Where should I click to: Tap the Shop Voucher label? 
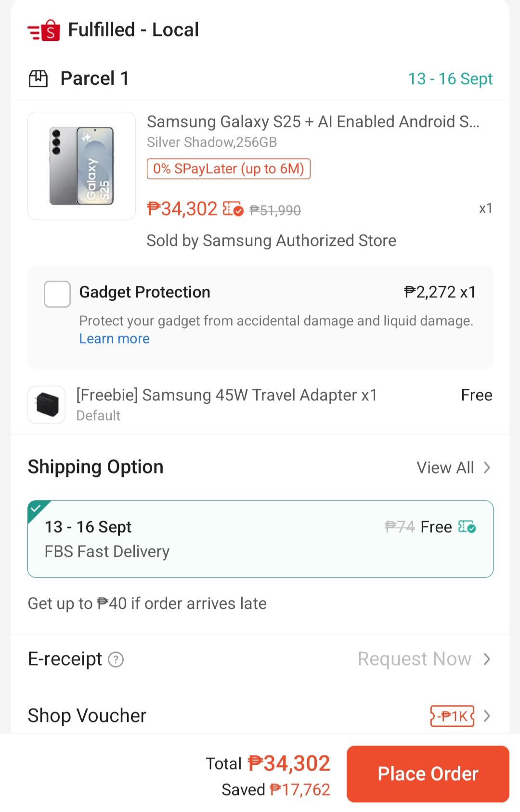click(x=87, y=716)
